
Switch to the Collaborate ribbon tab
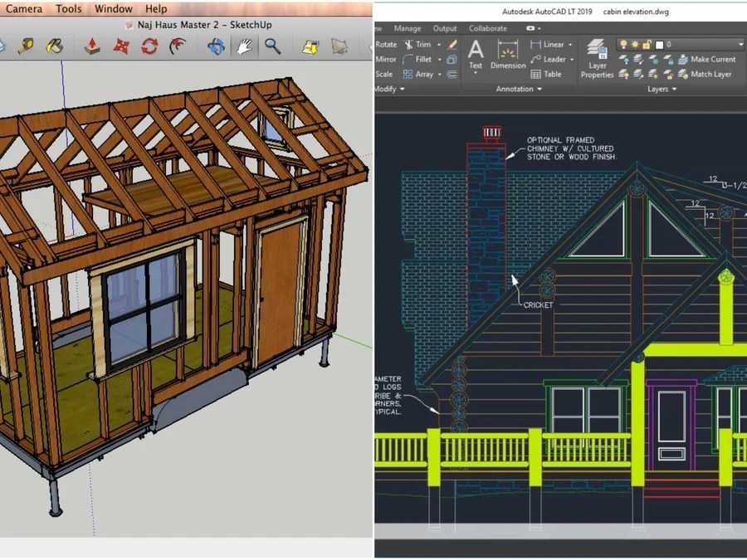click(487, 28)
